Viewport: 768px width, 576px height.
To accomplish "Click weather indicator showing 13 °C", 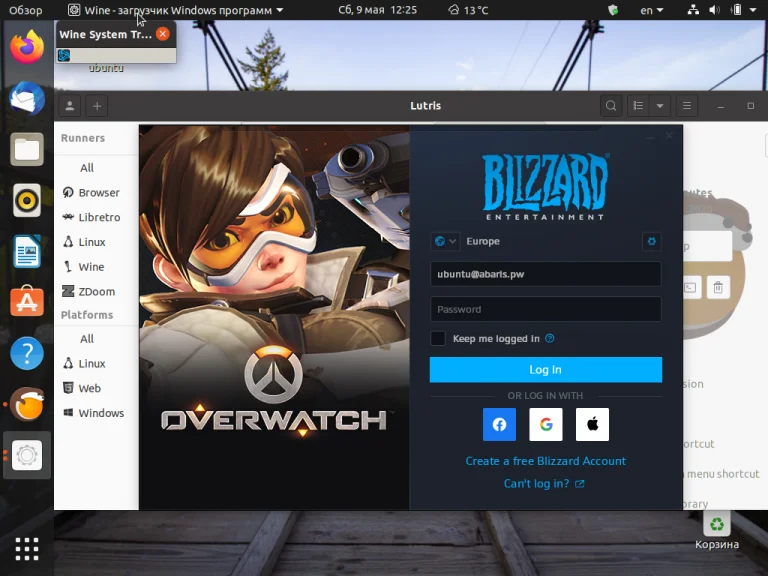I will coord(468,10).
